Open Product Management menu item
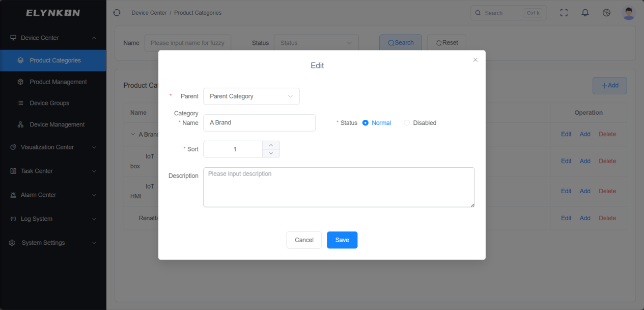Image resolution: width=644 pixels, height=310 pixels. click(x=53, y=82)
